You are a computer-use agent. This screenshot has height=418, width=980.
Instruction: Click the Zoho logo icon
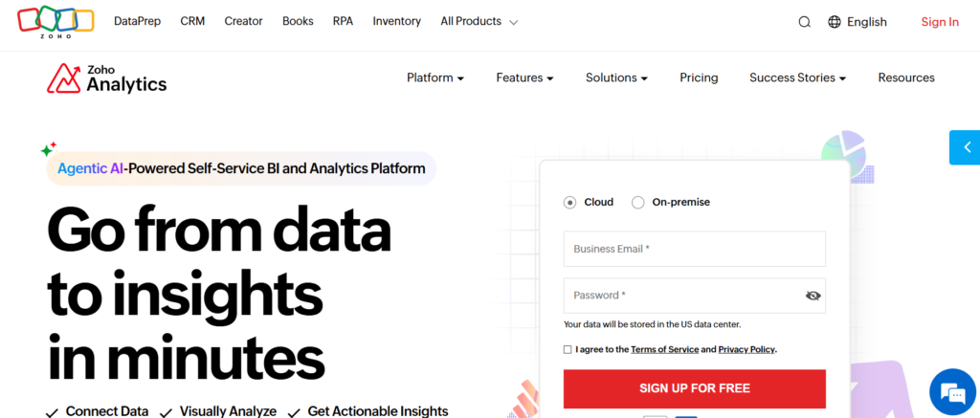pyautogui.click(x=56, y=21)
